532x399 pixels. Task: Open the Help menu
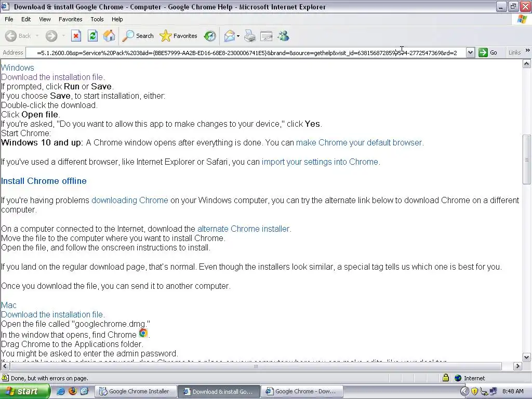click(117, 19)
